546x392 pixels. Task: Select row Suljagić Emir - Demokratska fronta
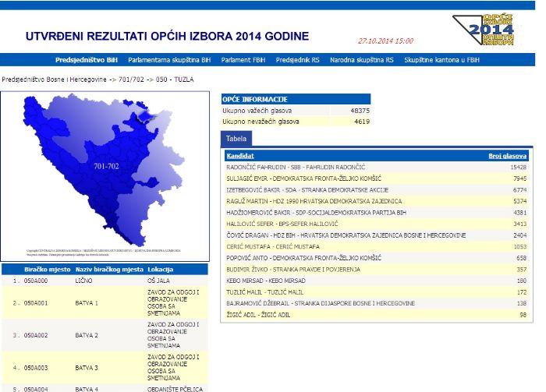(377, 178)
